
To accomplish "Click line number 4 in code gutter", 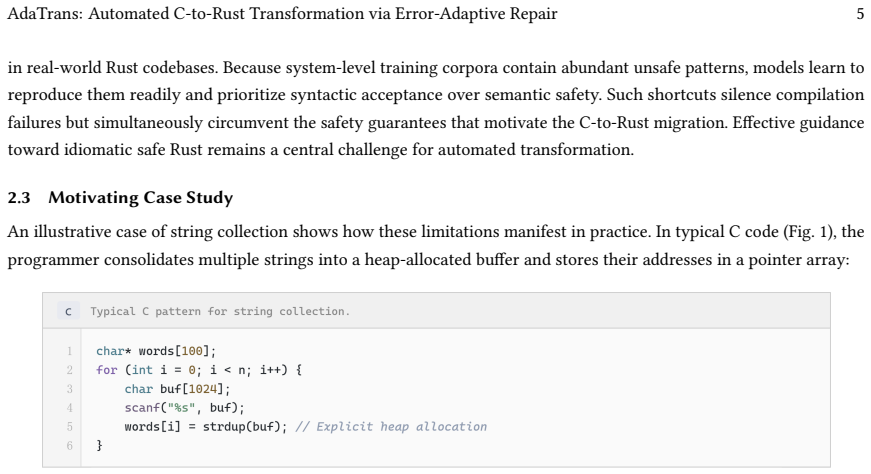I will pos(69,408).
